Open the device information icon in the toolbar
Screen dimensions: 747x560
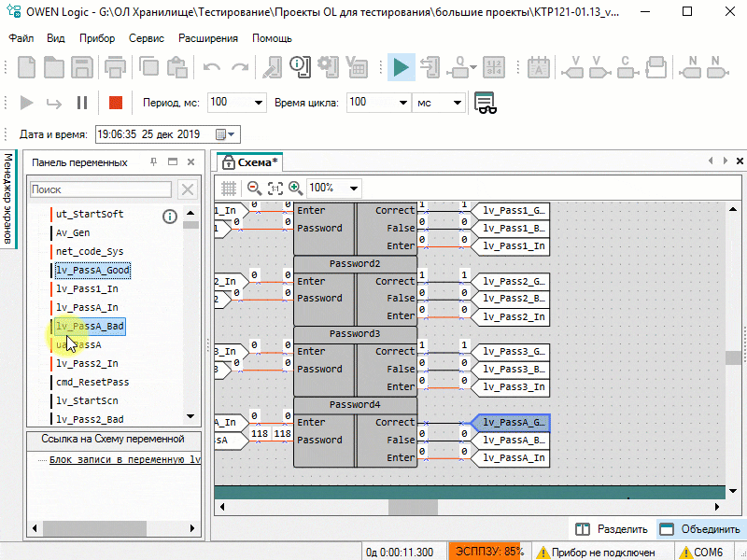299,66
